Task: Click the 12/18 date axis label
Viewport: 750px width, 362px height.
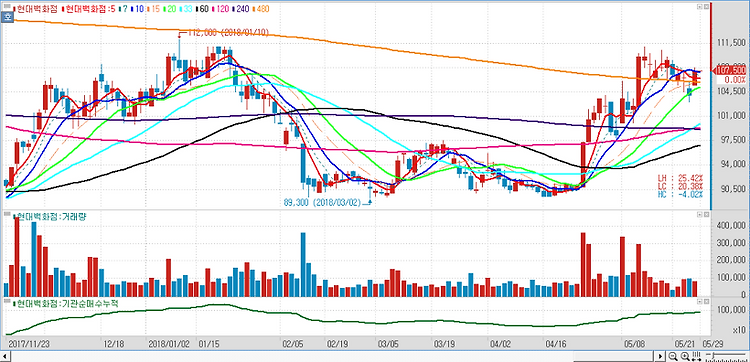Action: tap(113, 343)
